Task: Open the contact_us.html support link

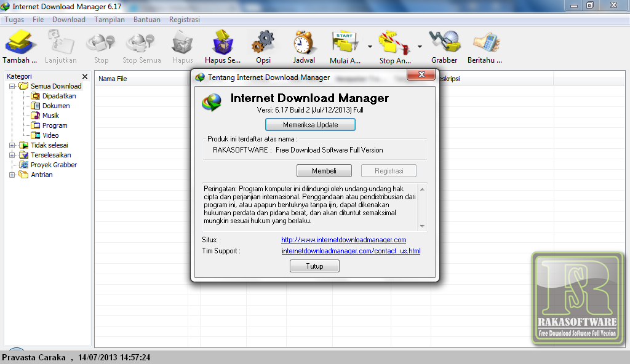Action: coord(351,251)
